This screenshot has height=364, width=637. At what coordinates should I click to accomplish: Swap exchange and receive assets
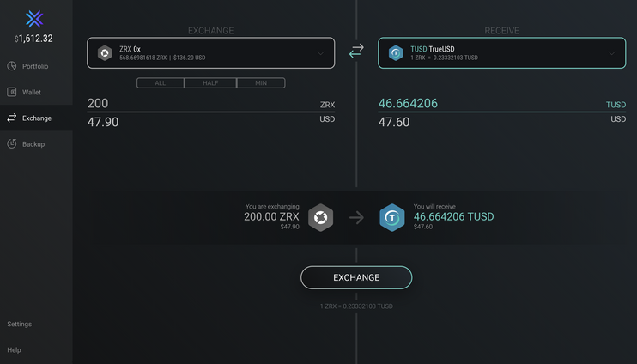click(x=356, y=51)
